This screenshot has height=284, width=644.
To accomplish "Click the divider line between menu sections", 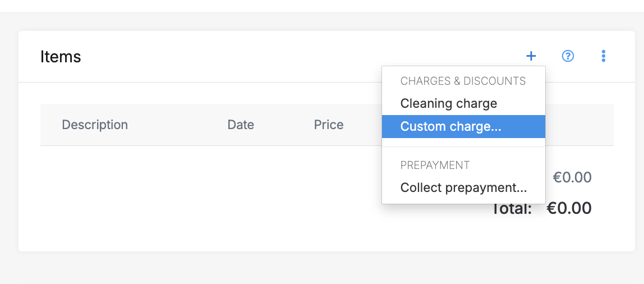I will (463, 147).
